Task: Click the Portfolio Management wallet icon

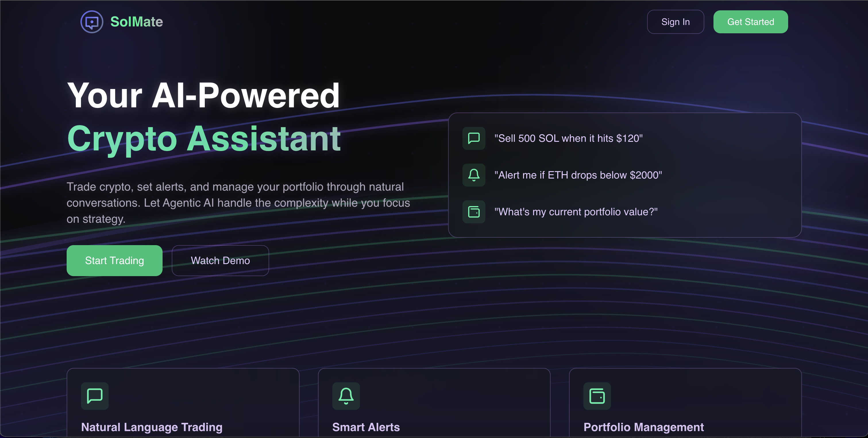Action: (x=597, y=396)
